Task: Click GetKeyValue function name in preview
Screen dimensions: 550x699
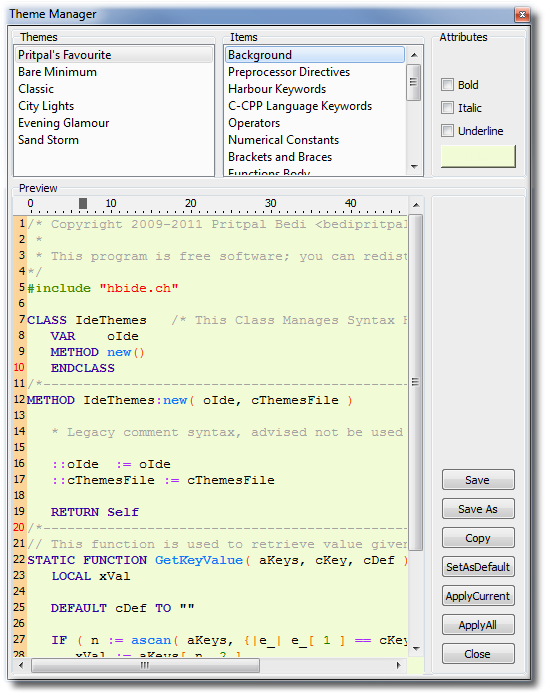Action: [199, 560]
